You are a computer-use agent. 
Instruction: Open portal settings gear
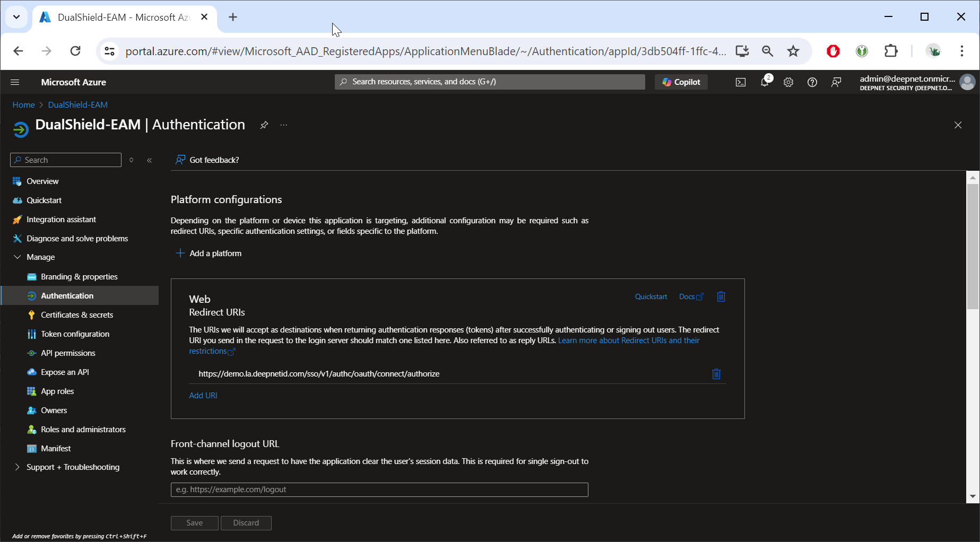click(x=788, y=82)
